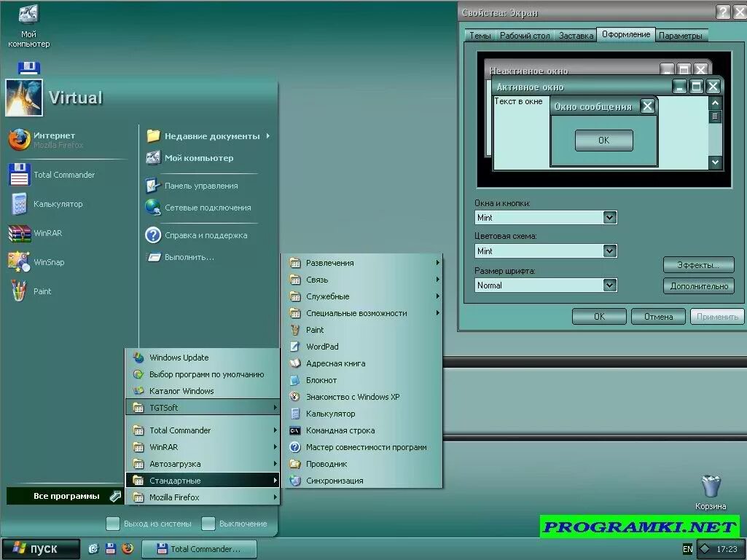
Task: Open Paint in Стандартные submenu
Action: (362, 330)
